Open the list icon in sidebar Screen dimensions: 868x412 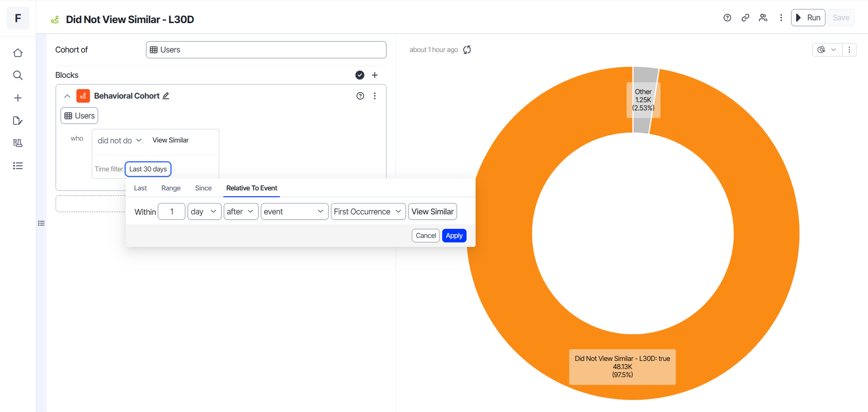coord(18,166)
